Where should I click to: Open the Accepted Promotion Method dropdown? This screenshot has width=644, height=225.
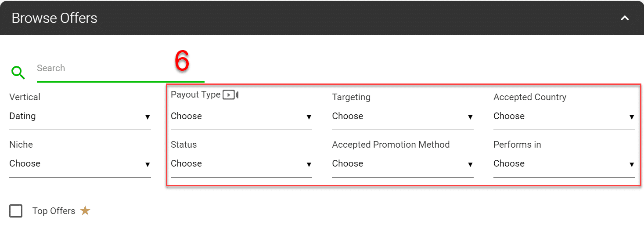pyautogui.click(x=402, y=164)
